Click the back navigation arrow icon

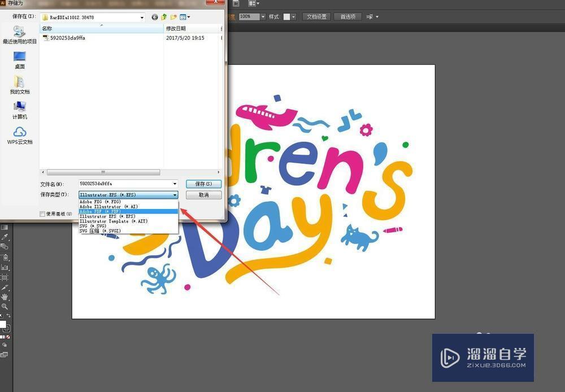click(x=154, y=18)
